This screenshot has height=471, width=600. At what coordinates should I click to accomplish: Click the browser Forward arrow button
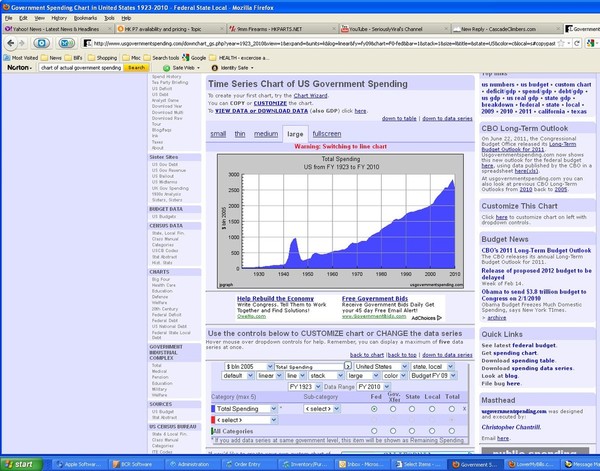22,43
